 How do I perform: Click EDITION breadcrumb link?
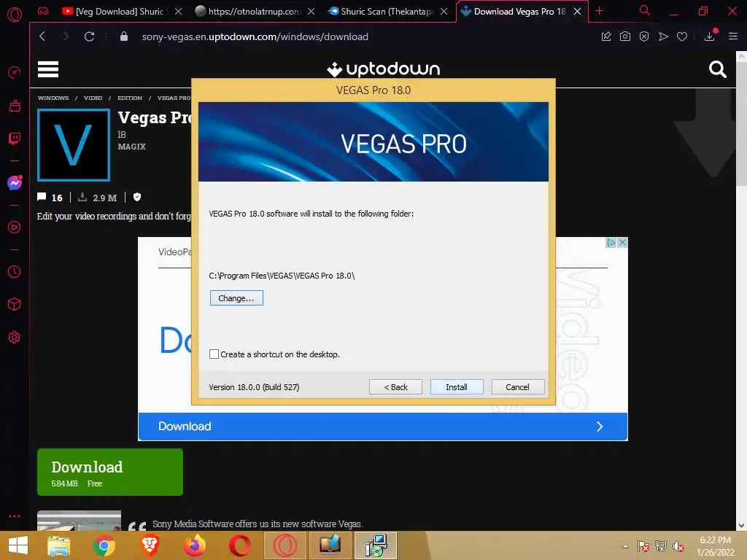coord(130,98)
